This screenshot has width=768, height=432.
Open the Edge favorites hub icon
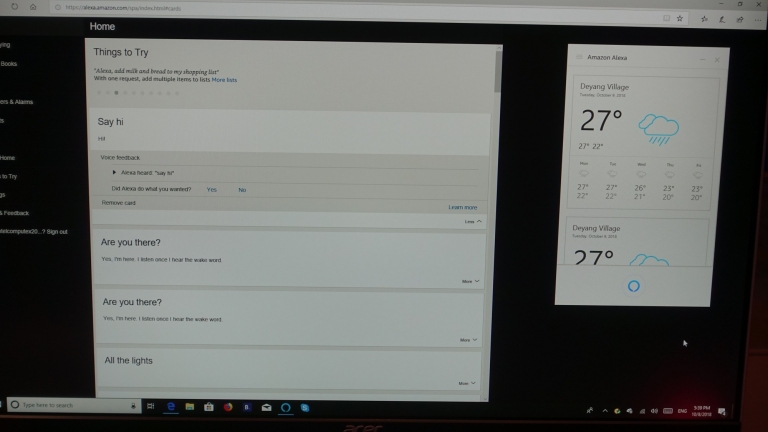coord(704,19)
